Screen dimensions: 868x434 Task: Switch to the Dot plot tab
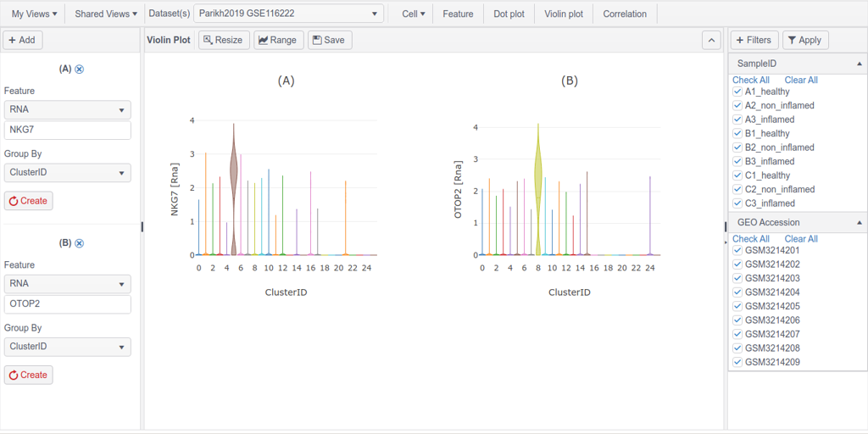(509, 14)
